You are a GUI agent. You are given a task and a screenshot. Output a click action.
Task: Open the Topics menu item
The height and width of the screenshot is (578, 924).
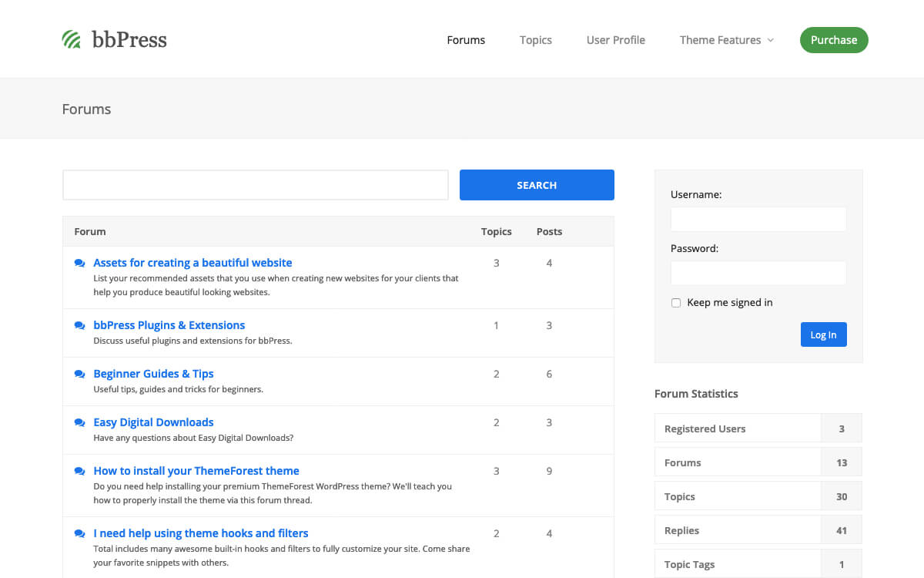[535, 40]
